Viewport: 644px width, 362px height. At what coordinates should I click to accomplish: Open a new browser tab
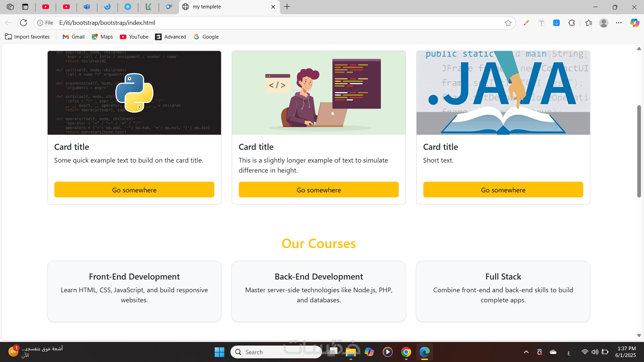[287, 7]
